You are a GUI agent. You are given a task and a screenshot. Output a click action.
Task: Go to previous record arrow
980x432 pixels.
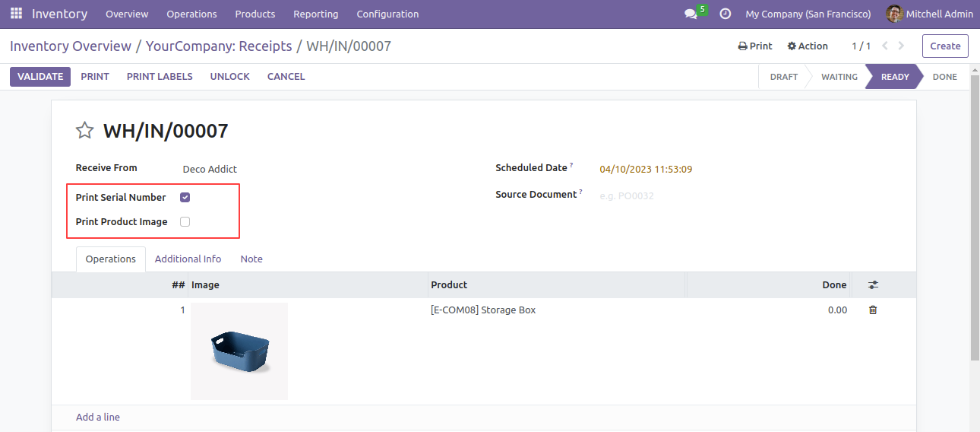coord(885,46)
